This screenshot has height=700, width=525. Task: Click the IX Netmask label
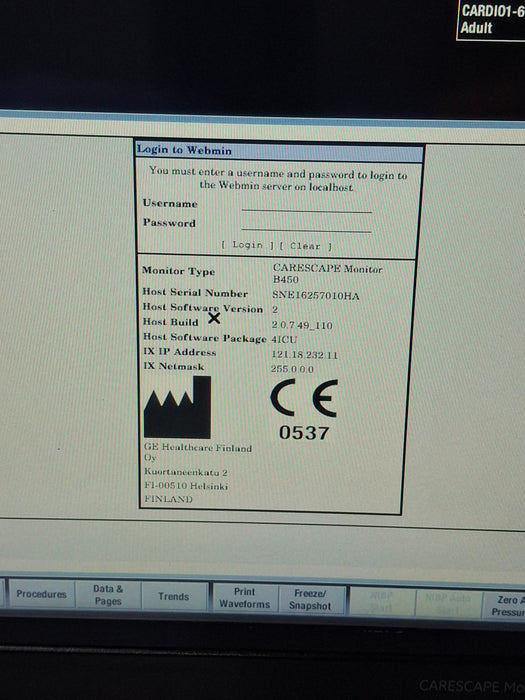point(174,367)
